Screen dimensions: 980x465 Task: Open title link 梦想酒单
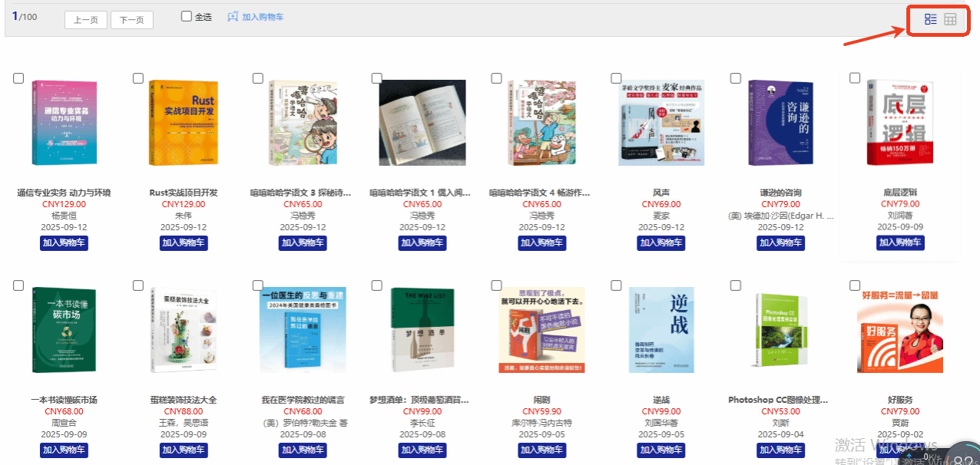pos(422,400)
